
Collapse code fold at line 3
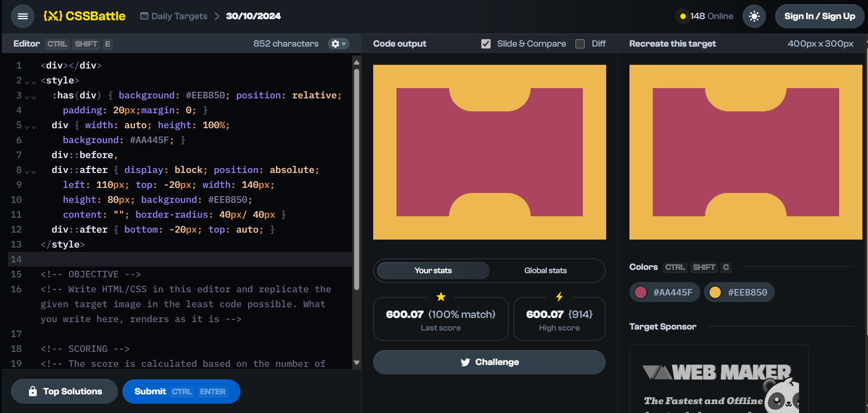30,96
